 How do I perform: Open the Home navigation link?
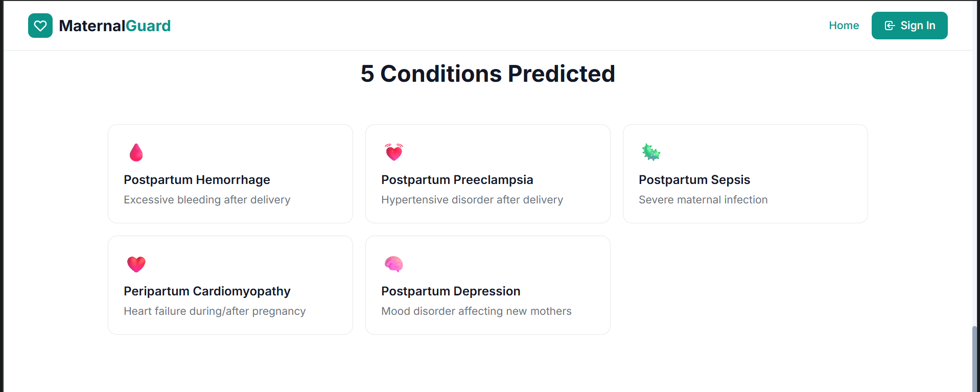click(x=844, y=26)
